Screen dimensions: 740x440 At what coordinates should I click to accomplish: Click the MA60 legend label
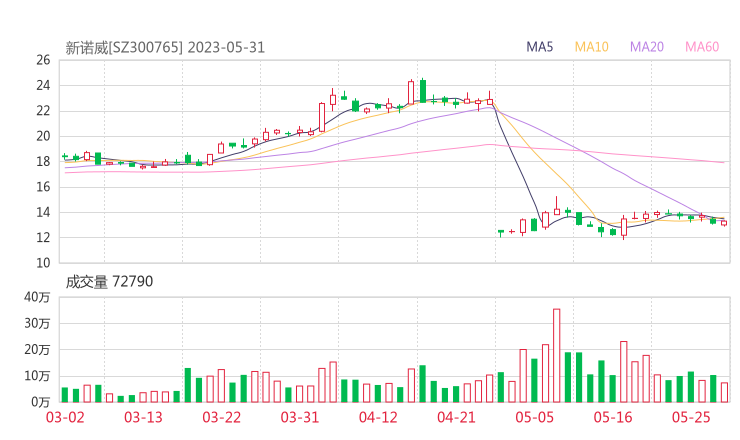coord(702,47)
